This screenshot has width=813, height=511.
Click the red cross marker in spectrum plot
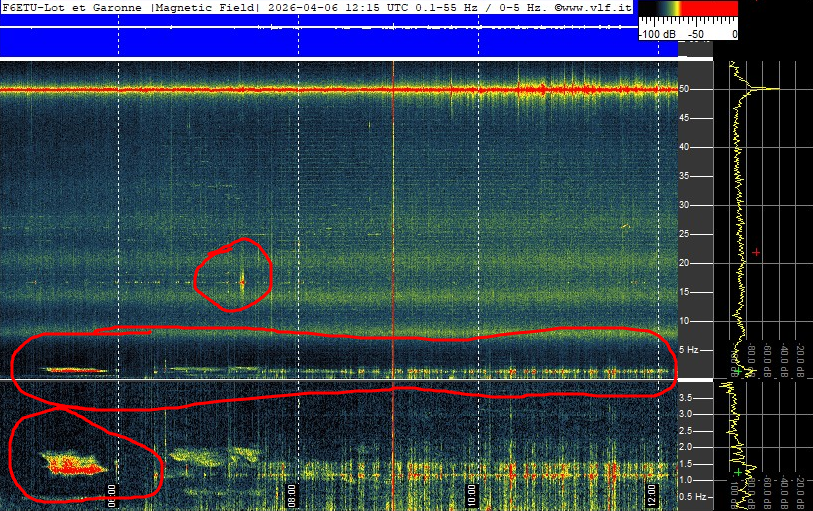(x=756, y=252)
